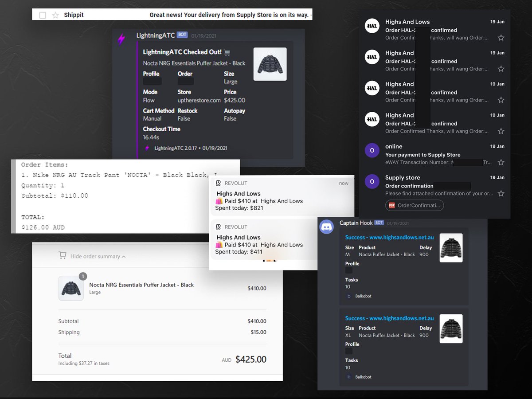Click the shopping cart icon in order summary
The width and height of the screenshot is (532, 399).
63,256
